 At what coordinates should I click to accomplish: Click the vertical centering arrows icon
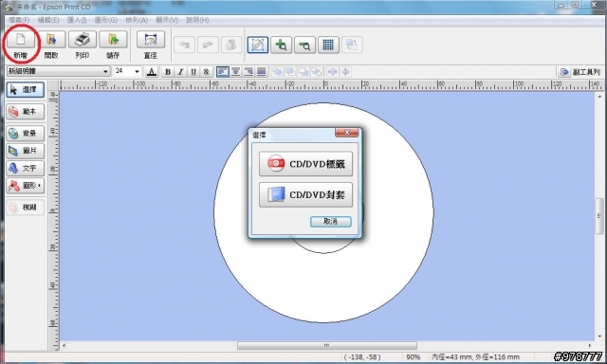(x=345, y=71)
